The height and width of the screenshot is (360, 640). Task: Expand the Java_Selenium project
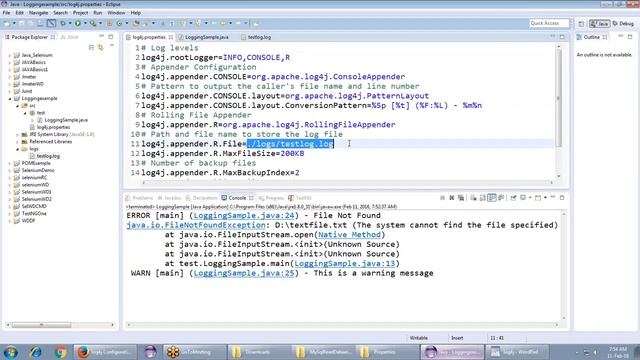tap(10, 55)
